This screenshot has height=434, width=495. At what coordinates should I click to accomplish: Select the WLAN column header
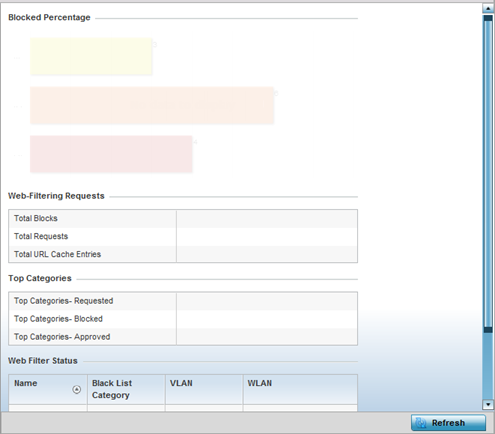(x=300, y=389)
